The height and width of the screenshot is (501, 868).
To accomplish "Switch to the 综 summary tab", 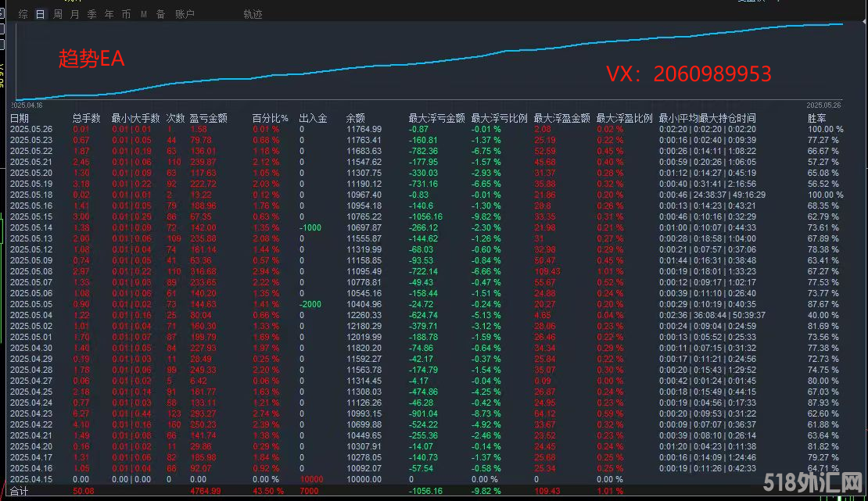I will tap(23, 14).
